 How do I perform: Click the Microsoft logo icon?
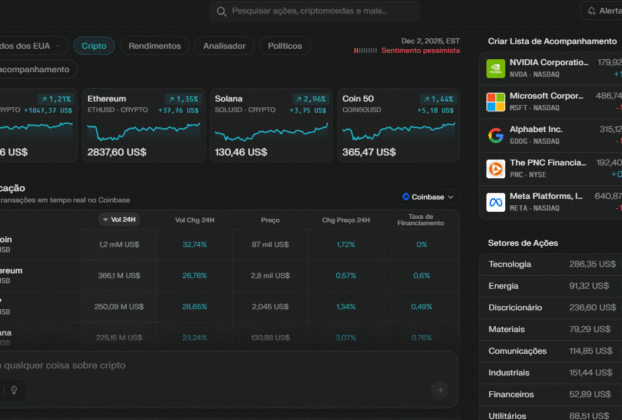click(x=495, y=102)
